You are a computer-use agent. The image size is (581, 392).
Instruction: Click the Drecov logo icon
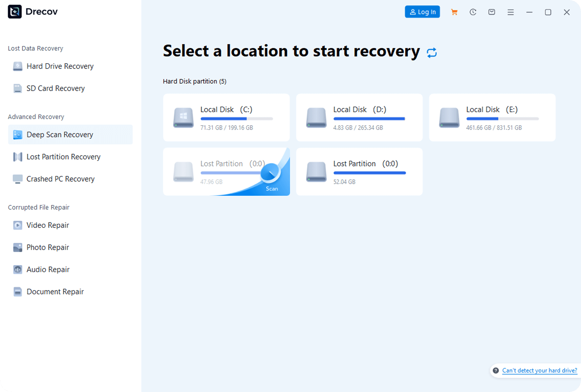click(x=15, y=12)
